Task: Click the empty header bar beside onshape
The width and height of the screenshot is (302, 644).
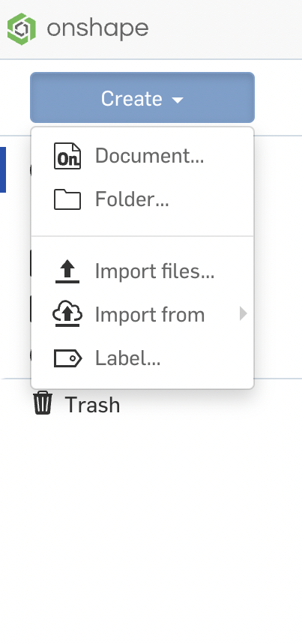Action: point(225,29)
